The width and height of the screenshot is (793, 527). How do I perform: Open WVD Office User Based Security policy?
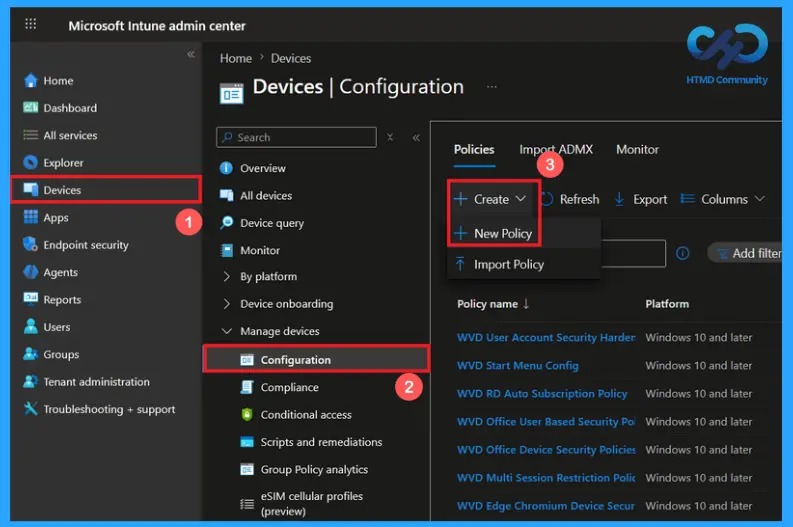(x=546, y=421)
